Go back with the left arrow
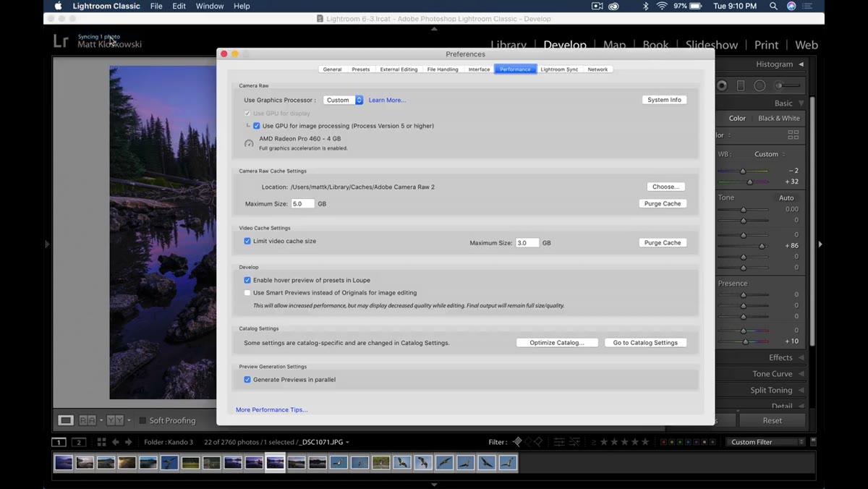868x489 pixels. tap(116, 442)
